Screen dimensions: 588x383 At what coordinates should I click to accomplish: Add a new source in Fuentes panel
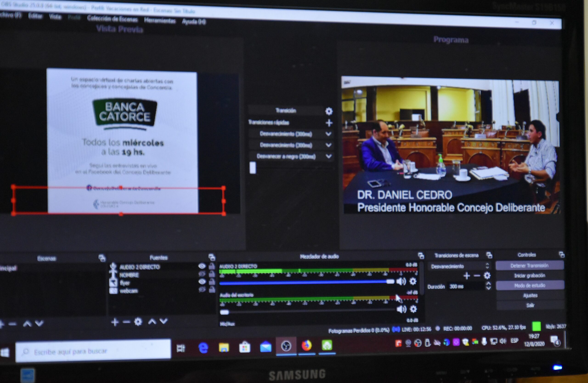115,322
